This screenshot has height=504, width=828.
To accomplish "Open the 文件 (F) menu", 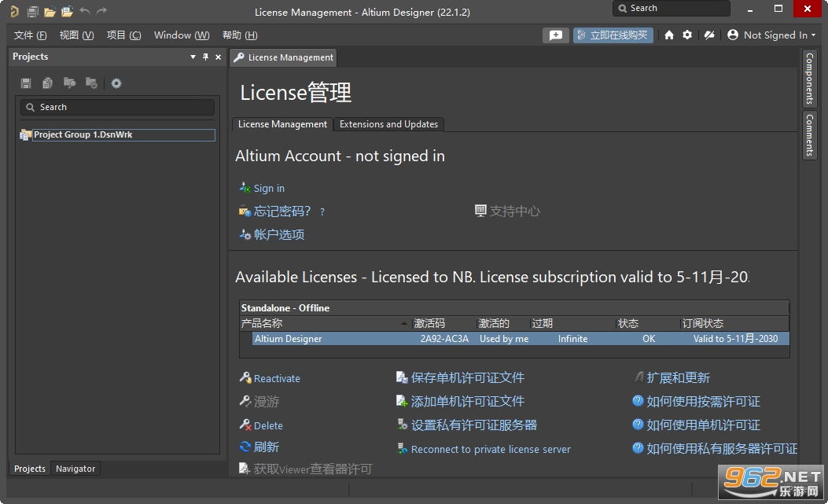I will 30,35.
